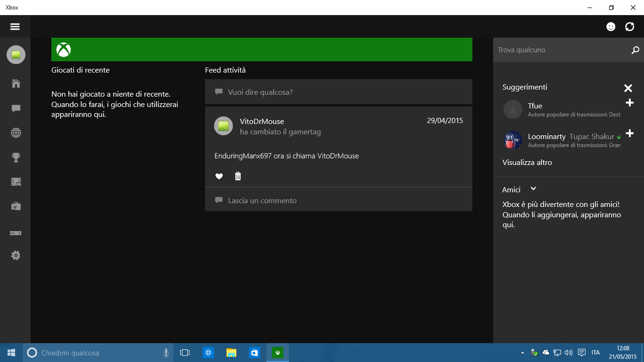Open the Store app from taskbar
Image resolution: width=644 pixels, height=362 pixels.
coord(254,353)
